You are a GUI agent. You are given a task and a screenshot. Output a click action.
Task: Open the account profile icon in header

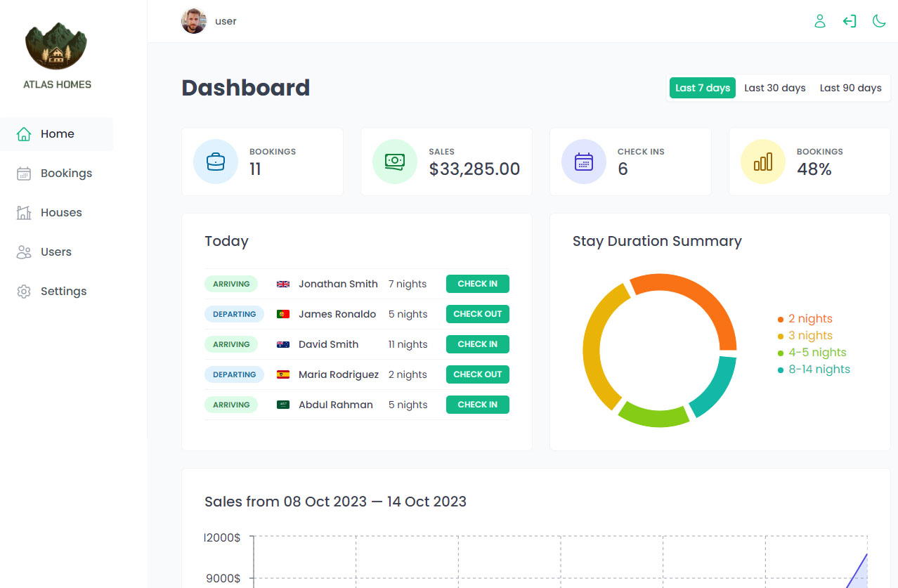[819, 21]
